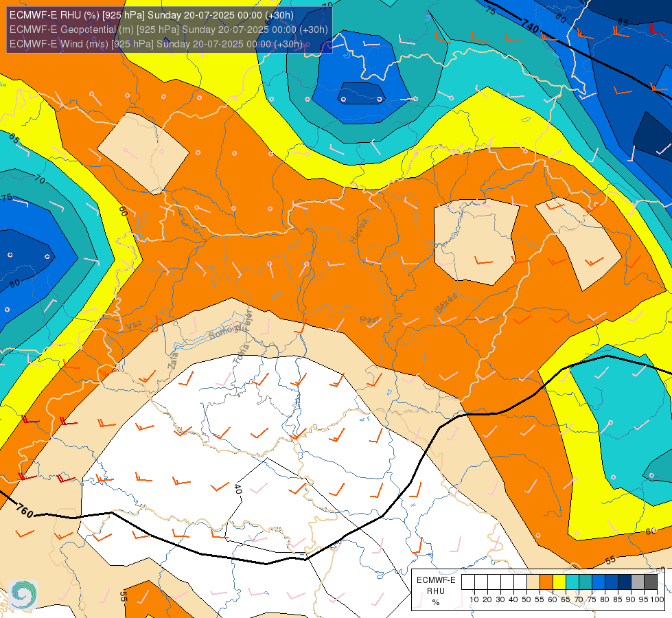The image size is (672, 618).
Task: Click the Tolna county label
Action: click(x=241, y=354)
